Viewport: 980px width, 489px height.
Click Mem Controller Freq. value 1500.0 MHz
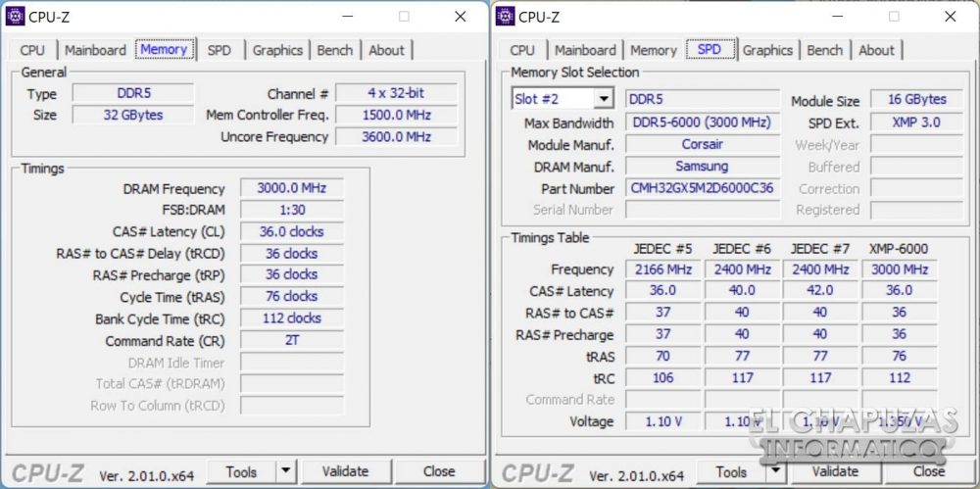396,115
